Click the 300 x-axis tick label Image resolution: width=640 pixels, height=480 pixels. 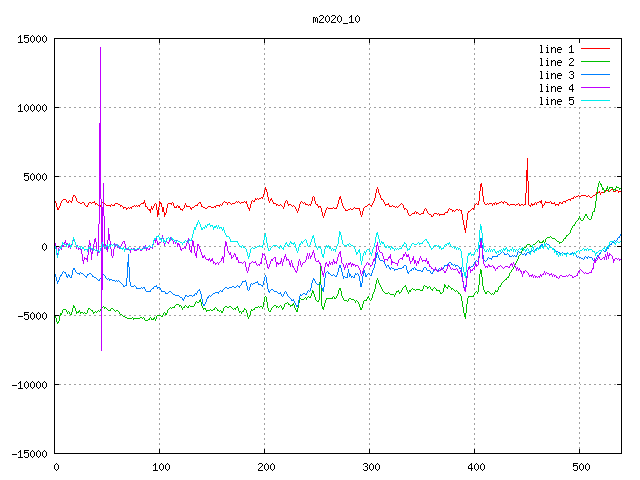click(x=370, y=467)
